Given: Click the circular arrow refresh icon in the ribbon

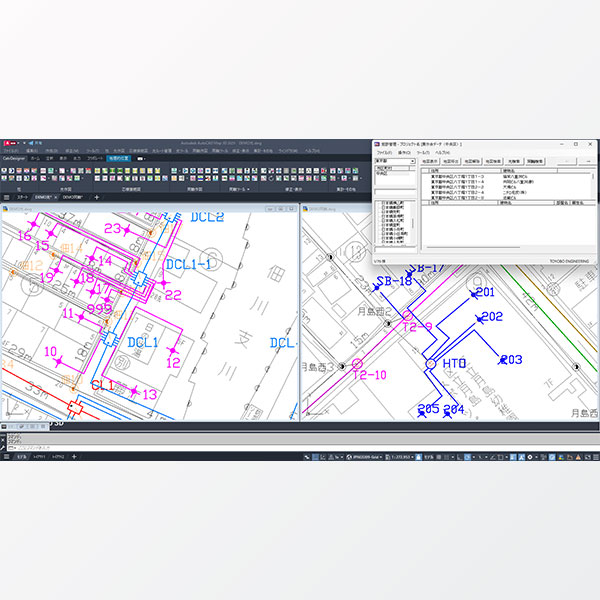Looking at the screenshot, I should click(271, 178).
